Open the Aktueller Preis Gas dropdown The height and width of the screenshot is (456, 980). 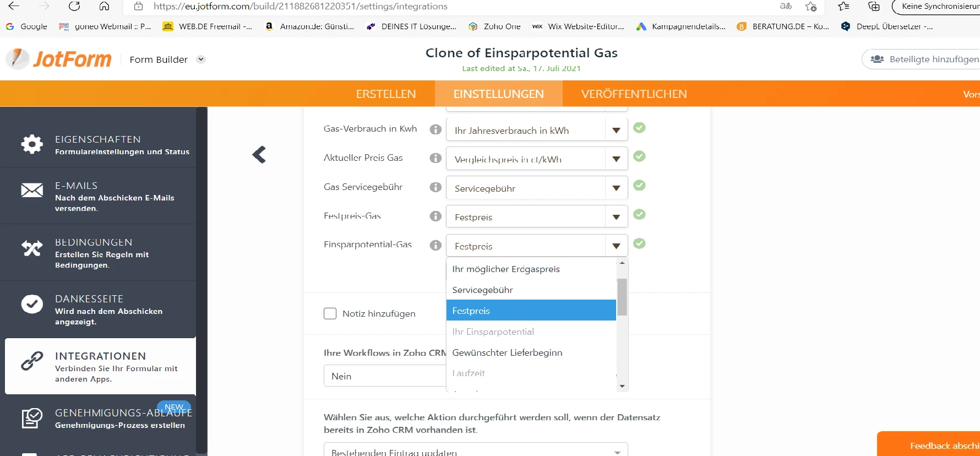pyautogui.click(x=616, y=158)
